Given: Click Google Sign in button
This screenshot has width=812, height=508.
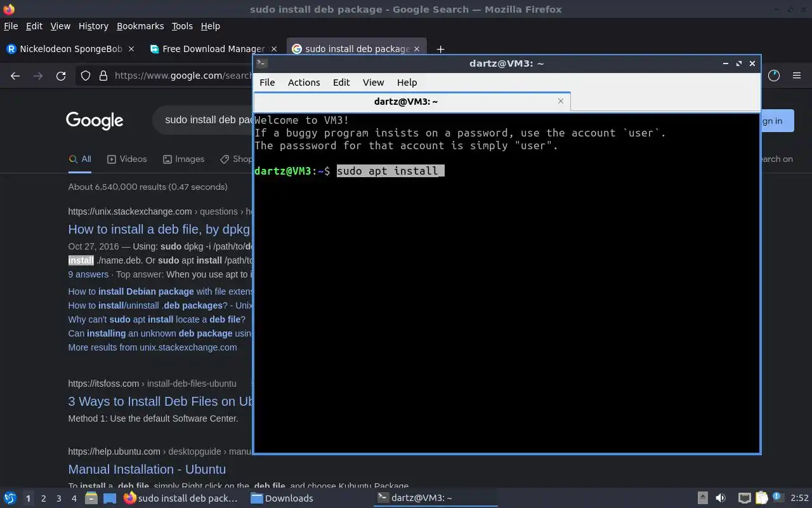Looking at the screenshot, I should [777, 121].
